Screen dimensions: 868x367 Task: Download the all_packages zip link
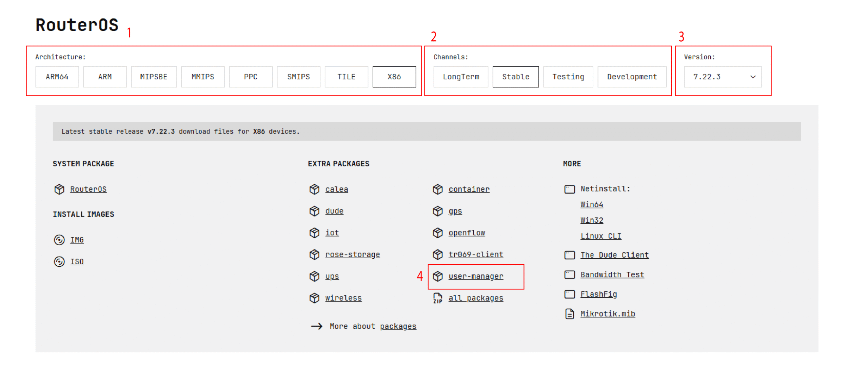pyautogui.click(x=476, y=298)
